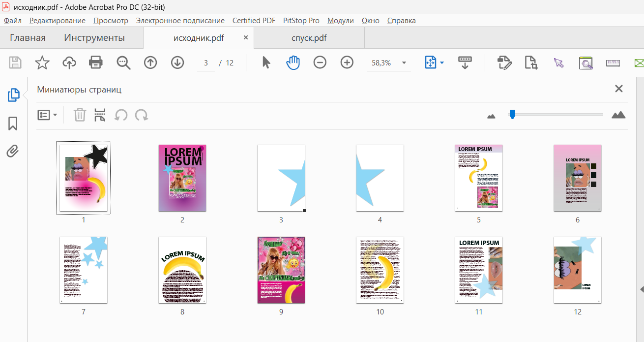644x342 pixels.
Task: Click the Save file floppy disk icon
Action: pyautogui.click(x=15, y=62)
